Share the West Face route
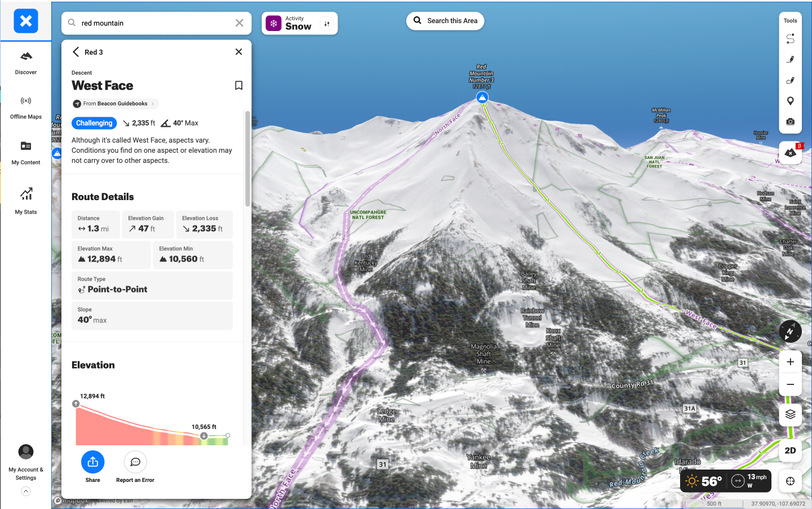The width and height of the screenshot is (812, 509). click(93, 467)
